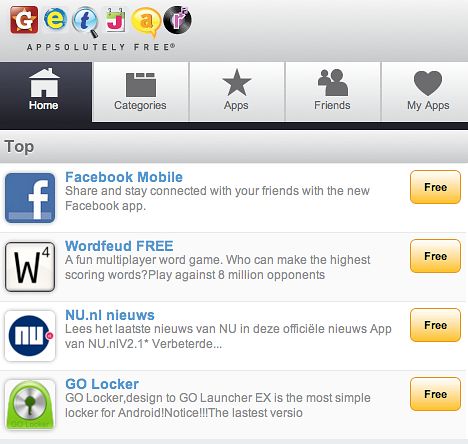Open the GO Locker title link
This screenshot has height=444, width=468.
102,384
